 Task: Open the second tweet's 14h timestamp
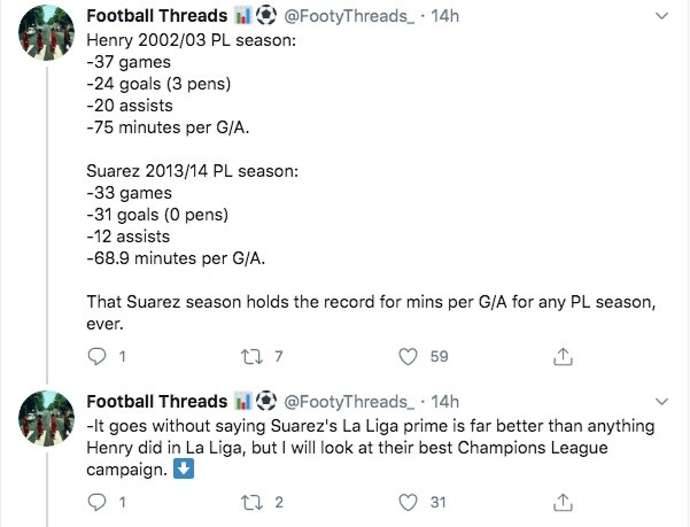tap(444, 402)
